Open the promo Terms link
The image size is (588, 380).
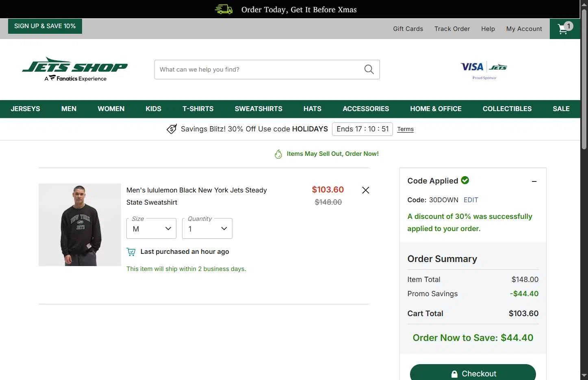click(x=406, y=129)
